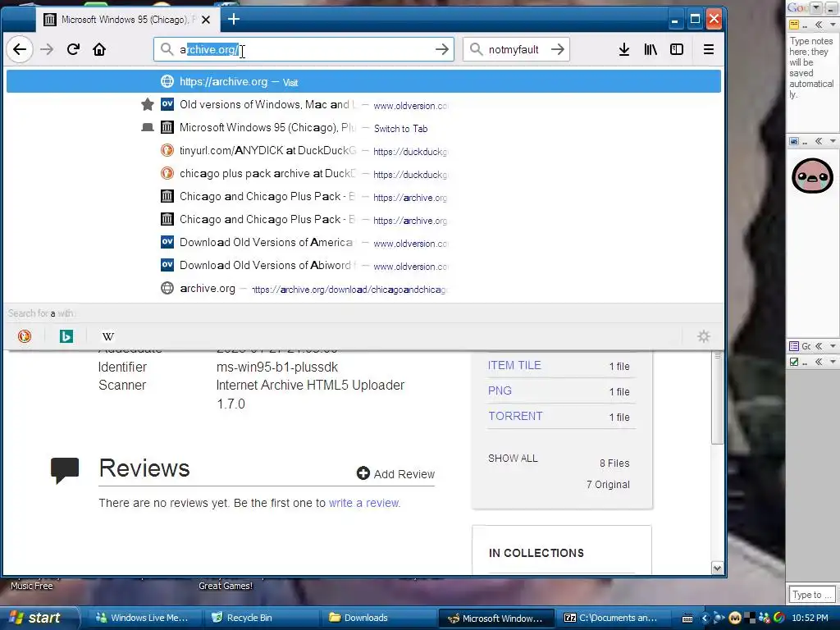Open search settings gear in dropdown
The height and width of the screenshot is (630, 840).
703,336
